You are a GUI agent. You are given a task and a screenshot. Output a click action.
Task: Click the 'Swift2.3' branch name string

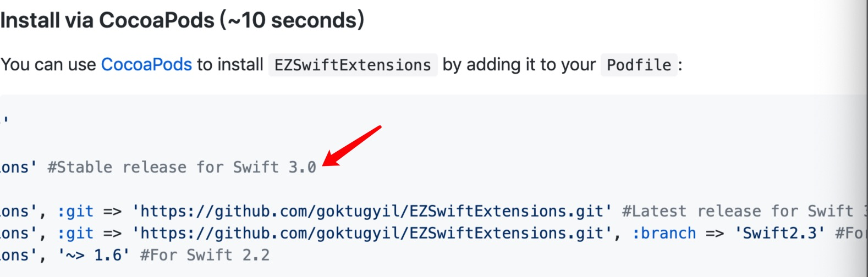tap(779, 233)
